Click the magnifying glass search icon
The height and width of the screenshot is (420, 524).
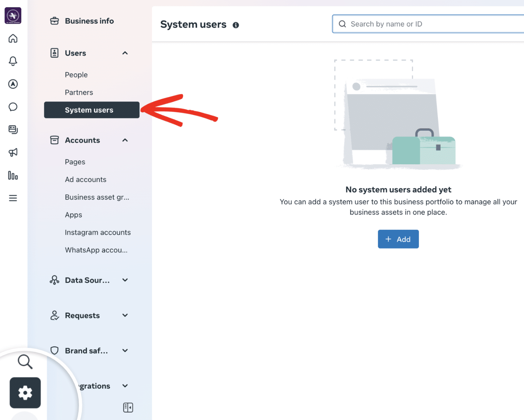pos(25,362)
